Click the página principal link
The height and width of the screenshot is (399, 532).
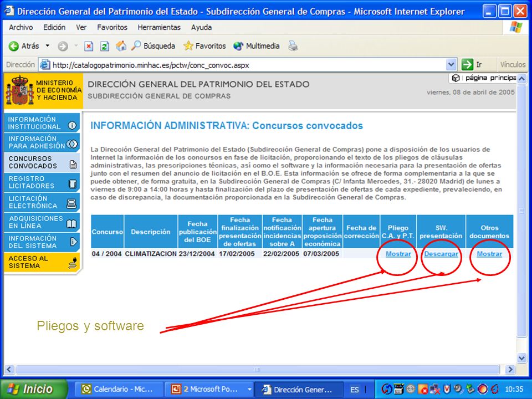484,78
